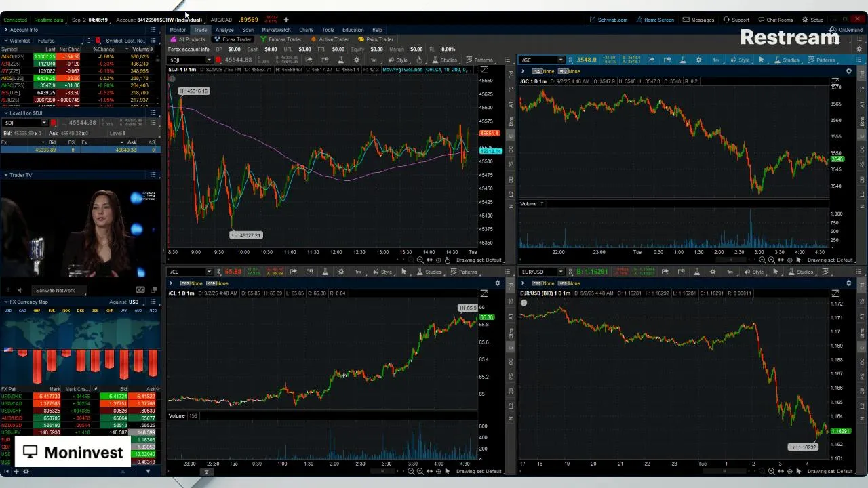Click the AUD/CAD symbol tab in the top bar

(x=221, y=20)
